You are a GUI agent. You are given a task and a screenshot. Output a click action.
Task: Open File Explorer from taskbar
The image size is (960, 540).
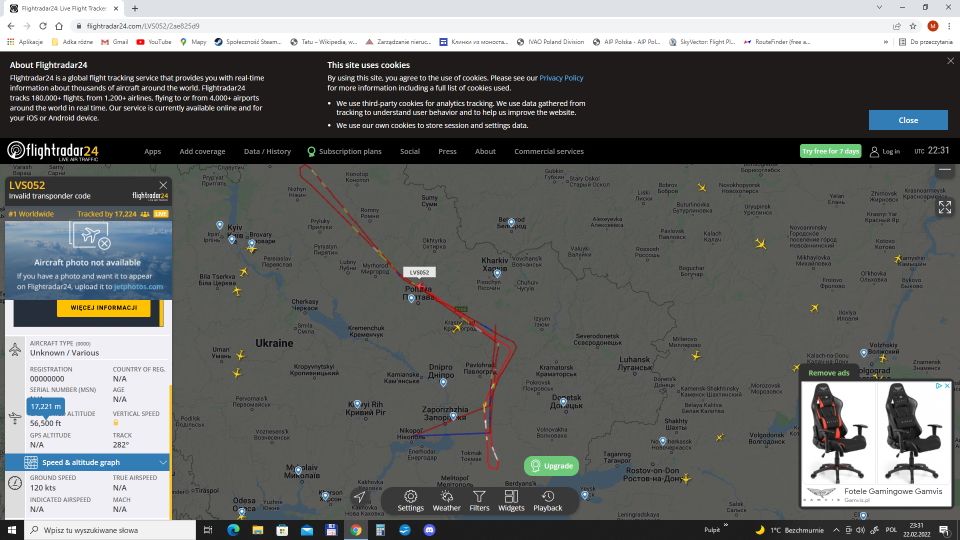257,530
